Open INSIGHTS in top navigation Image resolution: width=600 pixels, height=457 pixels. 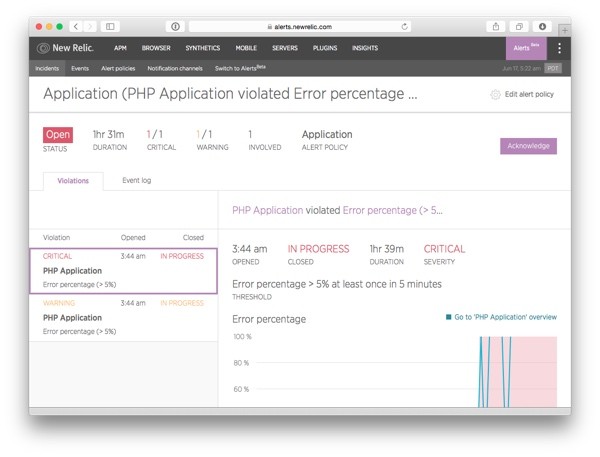click(x=365, y=48)
